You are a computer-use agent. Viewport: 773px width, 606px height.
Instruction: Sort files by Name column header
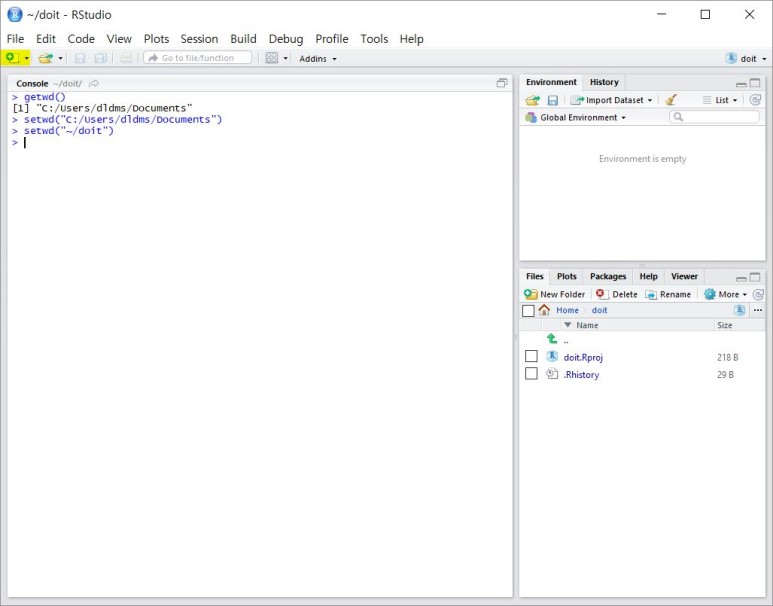(587, 325)
